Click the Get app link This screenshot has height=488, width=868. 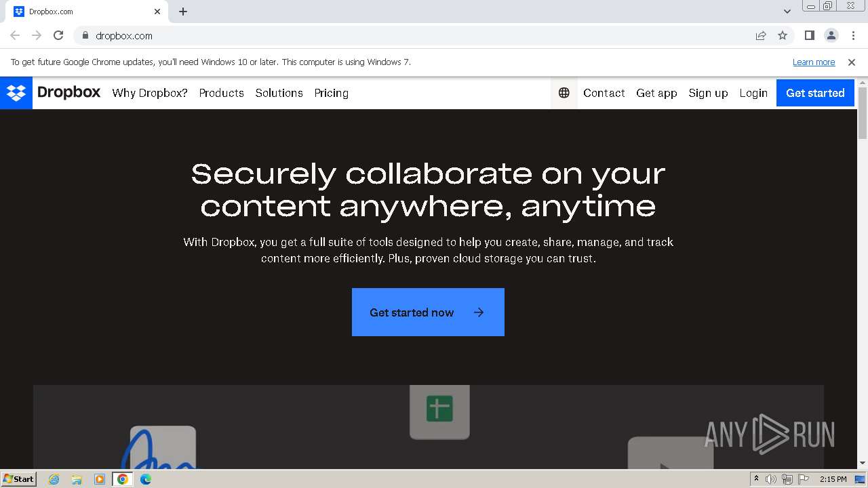(x=656, y=93)
